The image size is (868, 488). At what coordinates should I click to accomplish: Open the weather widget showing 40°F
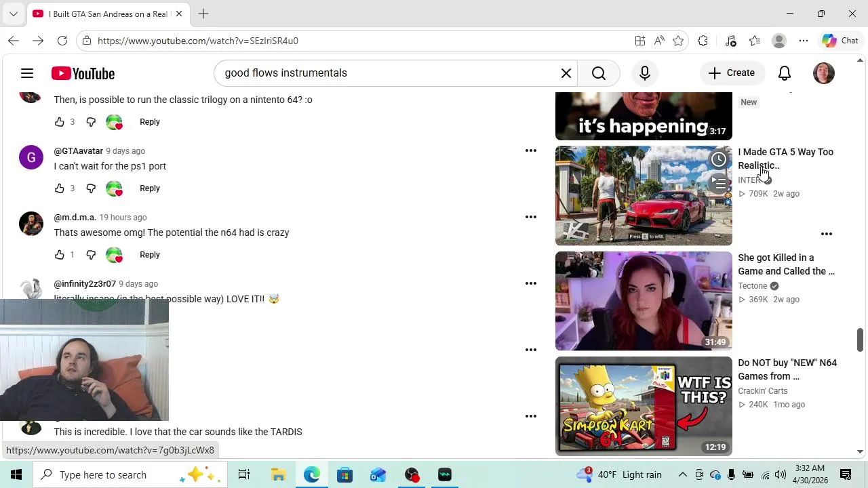[619, 474]
